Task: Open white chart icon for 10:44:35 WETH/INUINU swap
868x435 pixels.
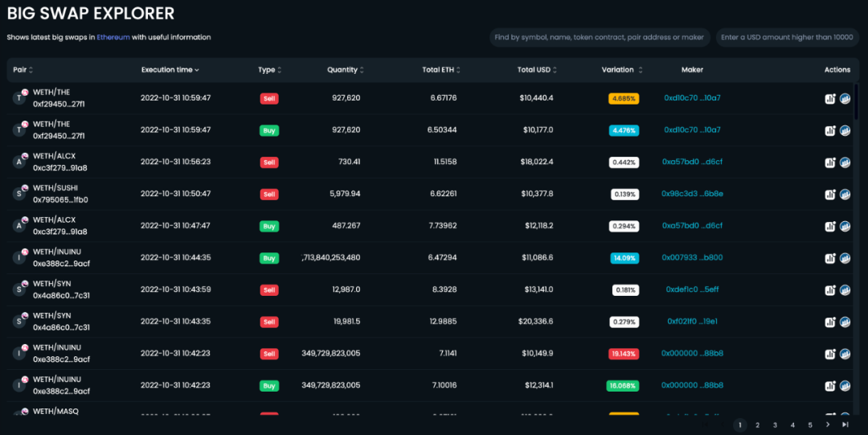Action: coord(830,258)
